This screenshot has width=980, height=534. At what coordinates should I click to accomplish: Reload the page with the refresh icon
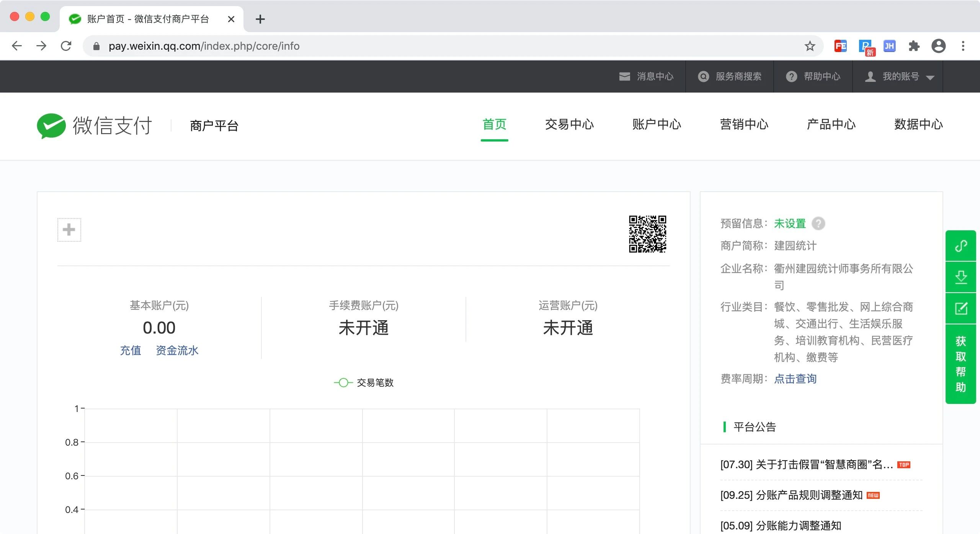(66, 46)
